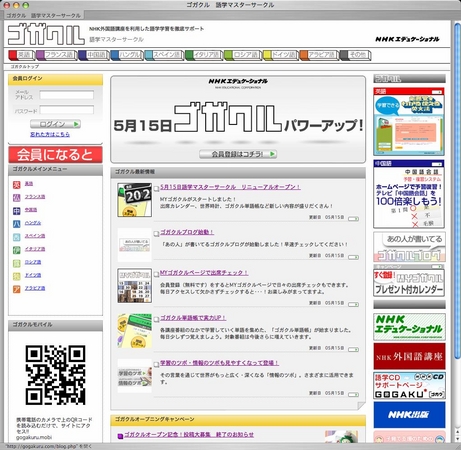The width and height of the screenshot is (461, 450).
Task: Open the 5月15日語学マスターサークル リニューアルオープン link
Action: [230, 187]
